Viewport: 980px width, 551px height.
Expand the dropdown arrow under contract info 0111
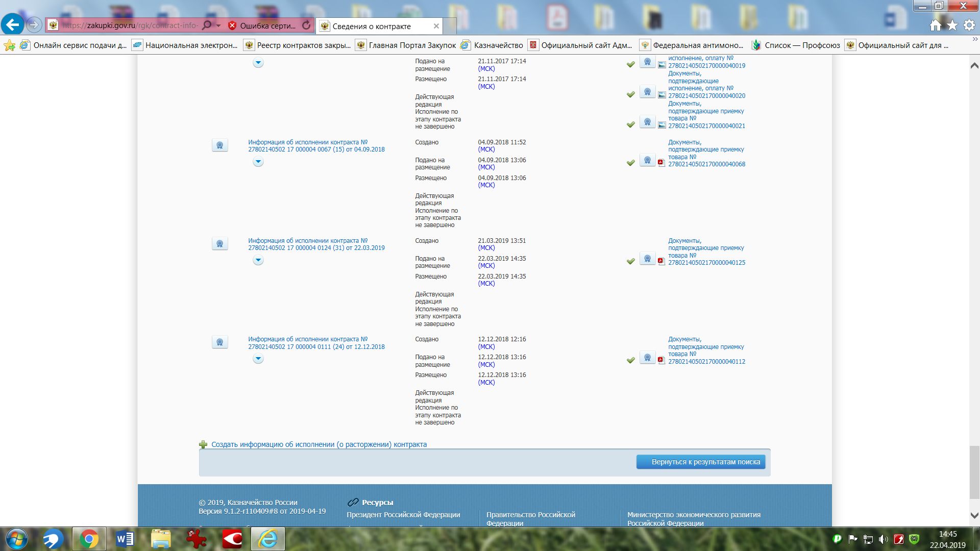(x=258, y=359)
